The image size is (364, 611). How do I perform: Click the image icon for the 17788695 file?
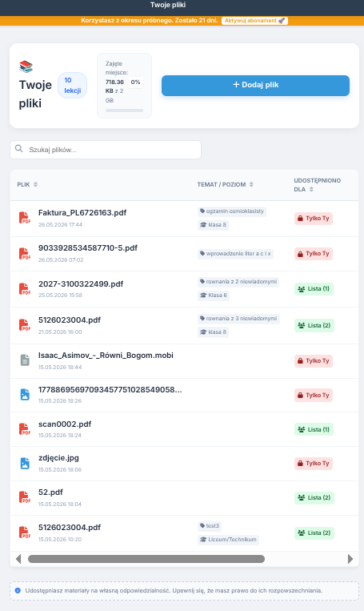pos(25,394)
